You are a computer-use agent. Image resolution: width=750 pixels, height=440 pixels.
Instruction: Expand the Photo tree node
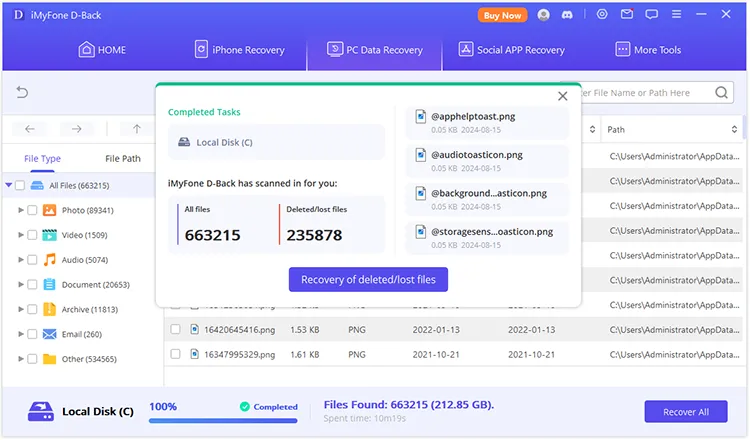click(21, 210)
